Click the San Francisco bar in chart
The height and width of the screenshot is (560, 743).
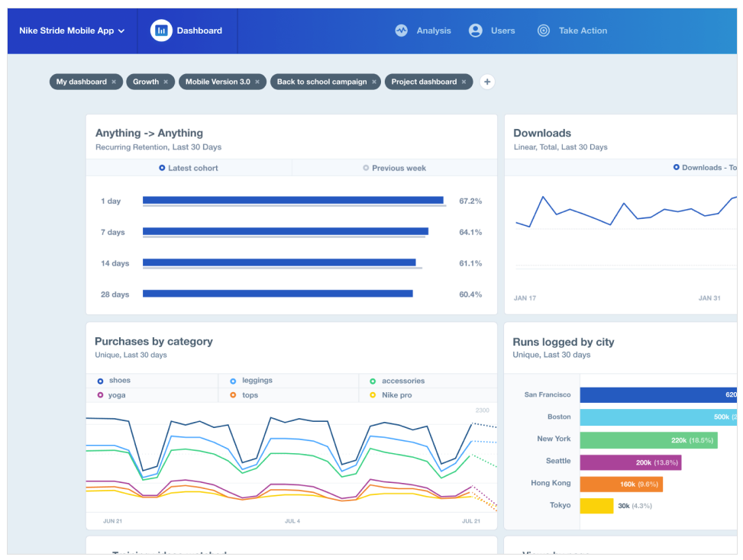(x=658, y=394)
